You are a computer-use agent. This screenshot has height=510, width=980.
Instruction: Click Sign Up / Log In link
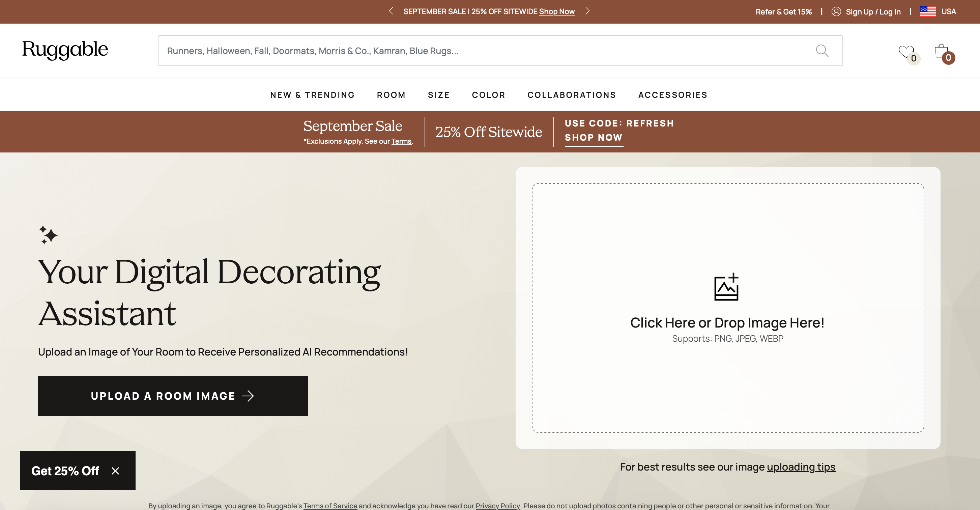873,11
